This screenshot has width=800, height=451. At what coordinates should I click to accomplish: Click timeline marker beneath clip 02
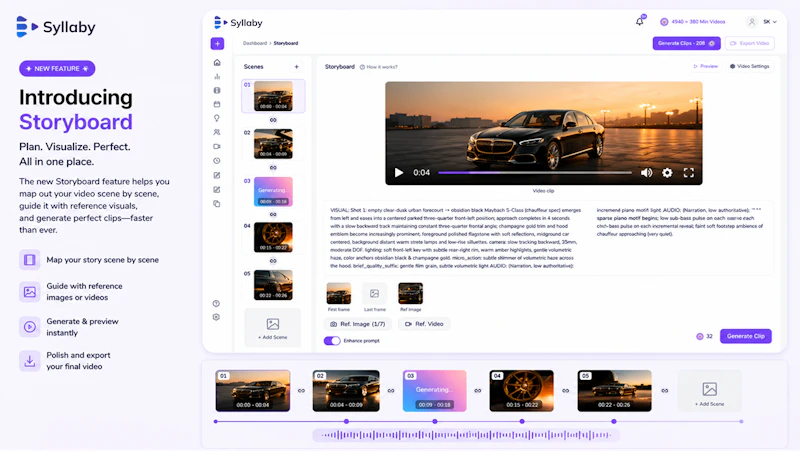[346, 421]
